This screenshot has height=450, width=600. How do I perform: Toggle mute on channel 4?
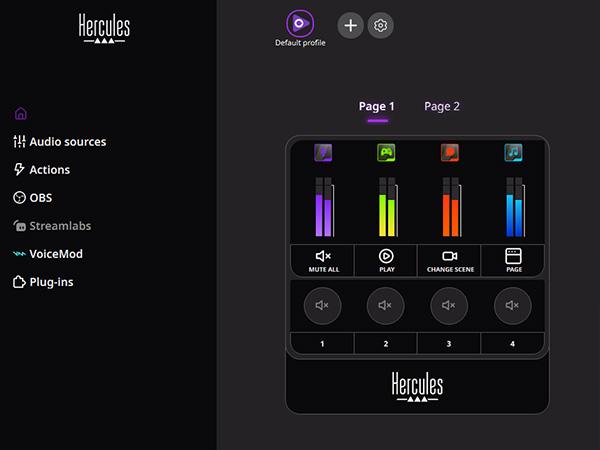(513, 305)
